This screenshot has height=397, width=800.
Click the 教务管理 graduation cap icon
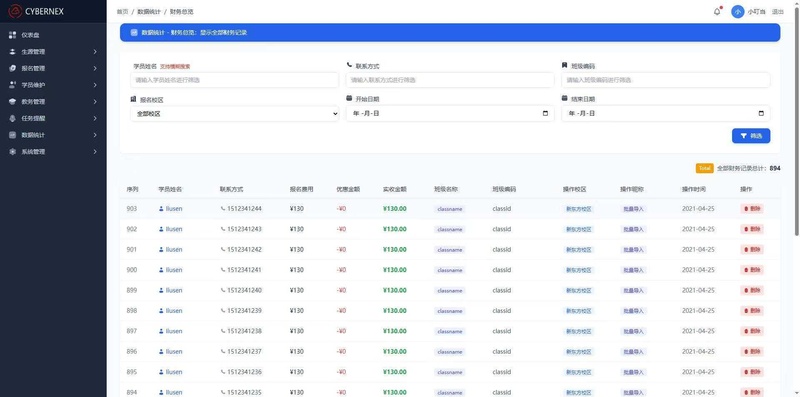(12, 102)
